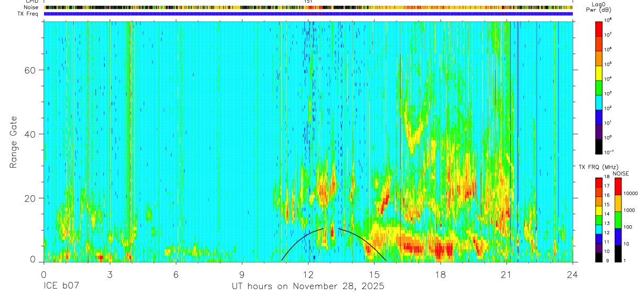The height and width of the screenshot is (297, 644).
Task: Click the x-axis tick label '9'
Action: coord(242,274)
